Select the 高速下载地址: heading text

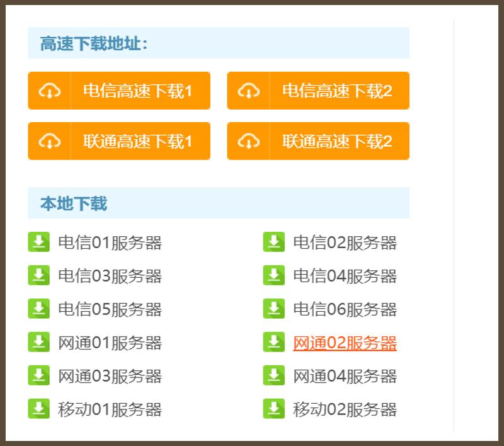[94, 43]
